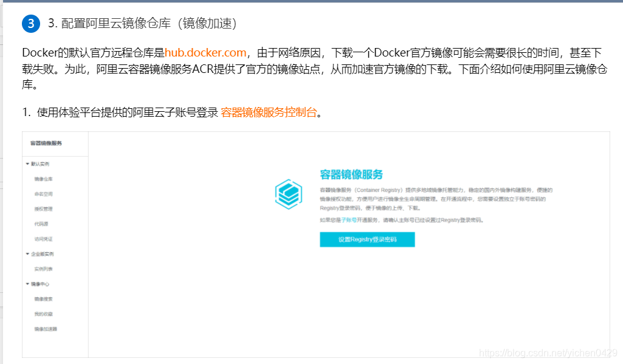Click the 容器镜像服务 sidebar header
This screenshot has height=364, width=623.
46,143
